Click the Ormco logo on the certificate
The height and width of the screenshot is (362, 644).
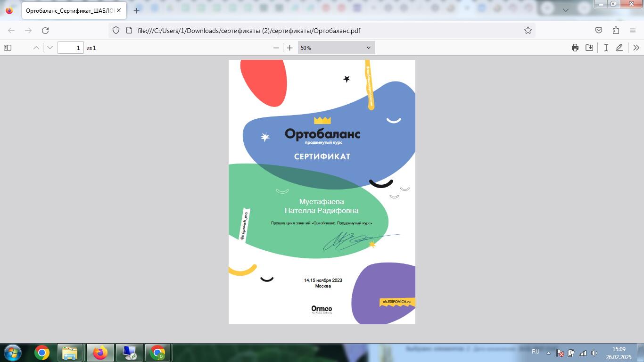pos(322,309)
